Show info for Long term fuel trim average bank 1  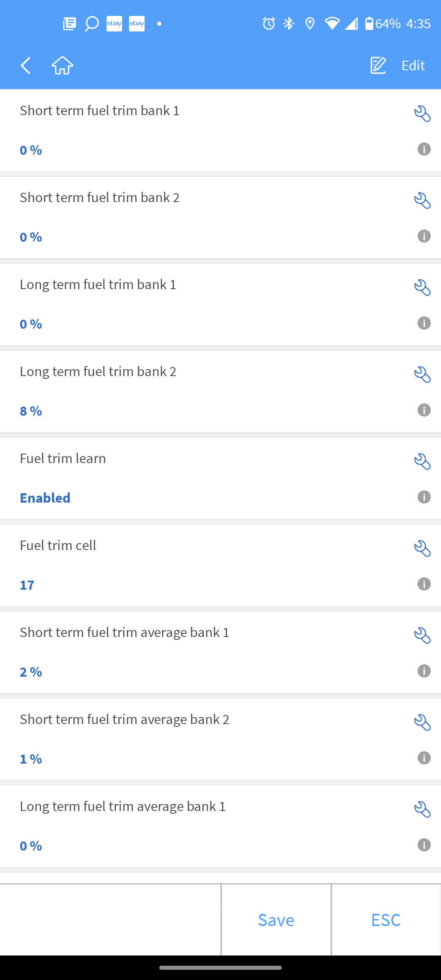(424, 845)
